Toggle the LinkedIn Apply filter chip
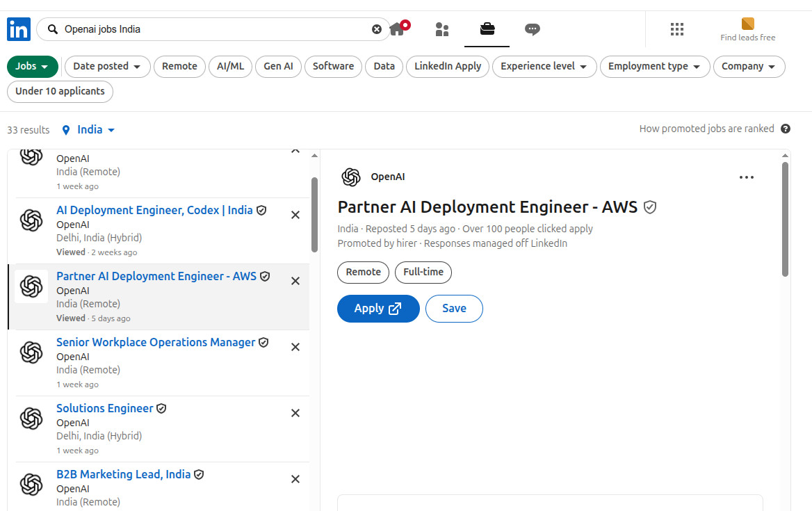 pyautogui.click(x=448, y=66)
